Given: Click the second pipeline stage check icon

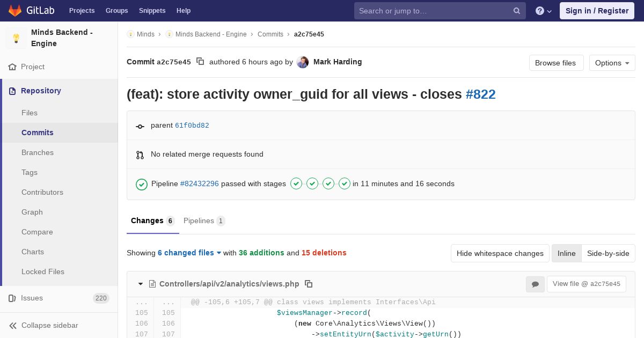Looking at the screenshot, I should point(312,183).
